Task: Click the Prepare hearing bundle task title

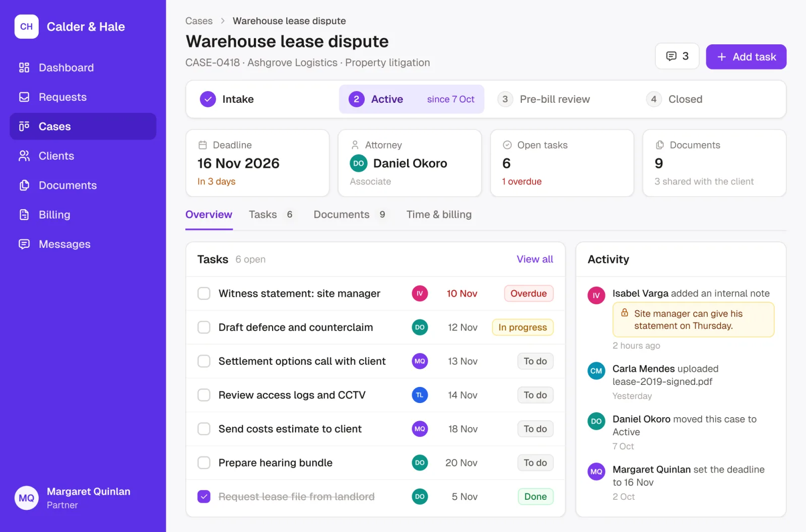Action: point(276,462)
